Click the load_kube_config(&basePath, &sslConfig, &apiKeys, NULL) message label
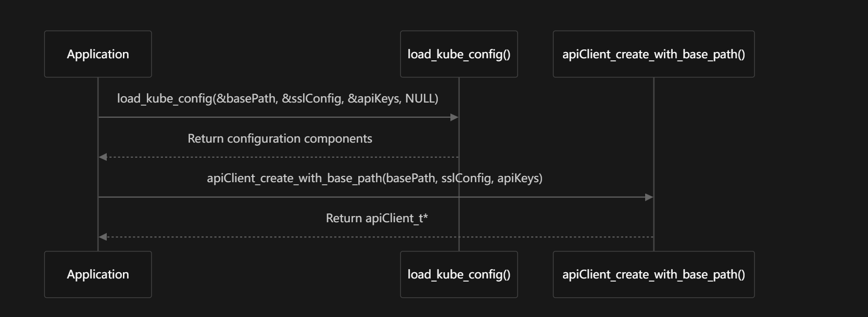This screenshot has width=868, height=317. (278, 98)
